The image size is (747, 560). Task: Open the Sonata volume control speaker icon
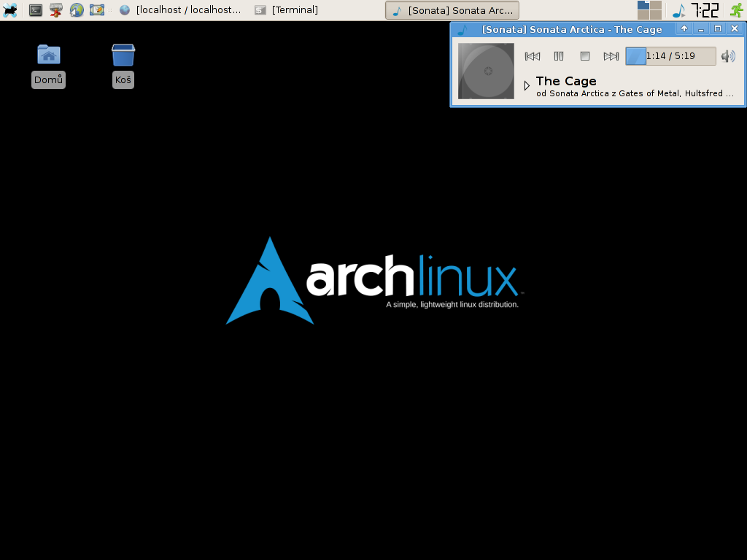pyautogui.click(x=728, y=56)
